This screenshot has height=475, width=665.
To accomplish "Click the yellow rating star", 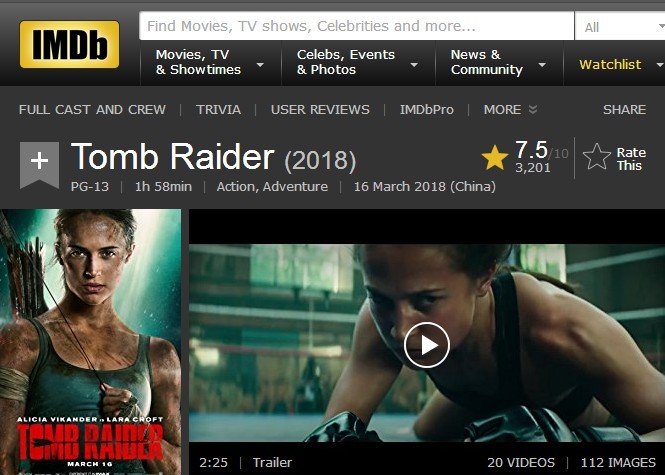I will pyautogui.click(x=495, y=157).
